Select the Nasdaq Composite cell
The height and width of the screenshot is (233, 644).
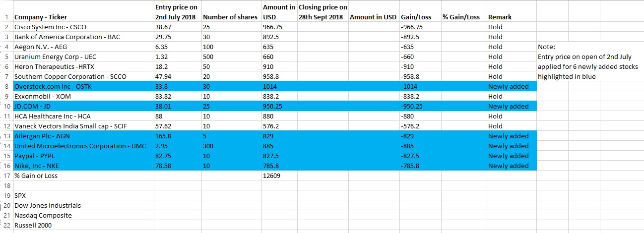[43, 215]
